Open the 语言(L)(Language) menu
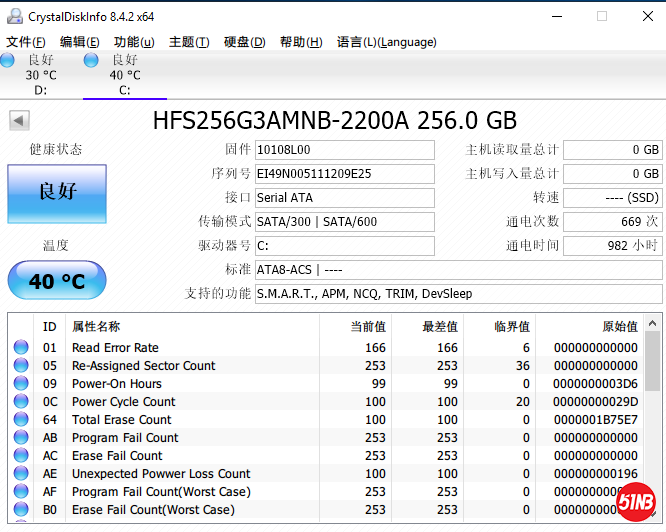666x532 pixels. coord(387,42)
